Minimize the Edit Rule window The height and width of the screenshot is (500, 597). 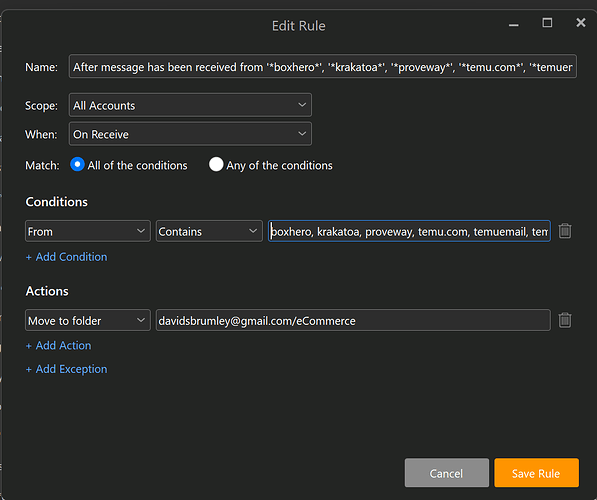point(513,24)
